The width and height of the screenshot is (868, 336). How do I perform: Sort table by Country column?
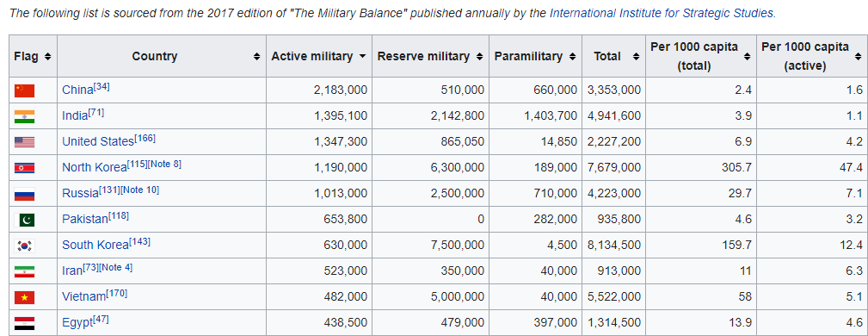[x=257, y=56]
